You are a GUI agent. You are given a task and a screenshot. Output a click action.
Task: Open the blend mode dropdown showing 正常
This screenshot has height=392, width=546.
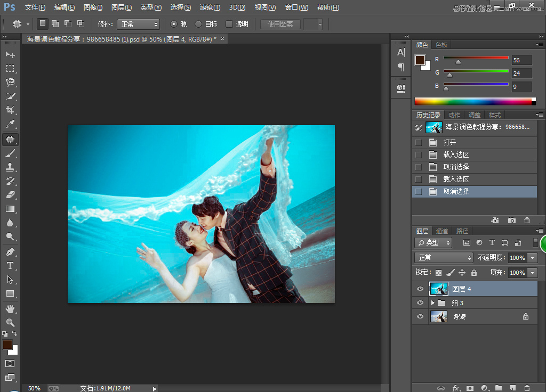[444, 257]
